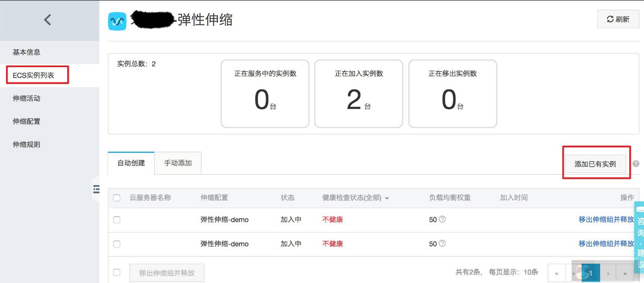Click the 共有2条 total count text
The width and height of the screenshot is (644, 283).
click(x=468, y=272)
